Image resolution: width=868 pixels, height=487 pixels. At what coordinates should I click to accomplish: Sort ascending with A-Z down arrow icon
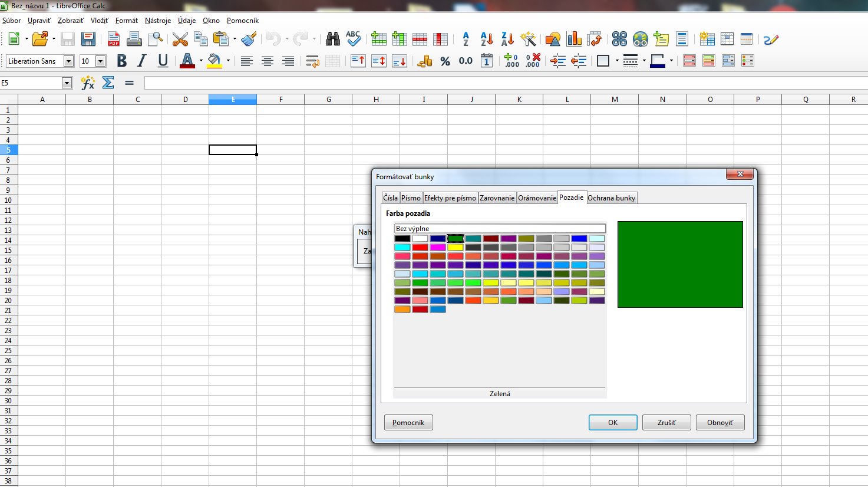point(487,40)
